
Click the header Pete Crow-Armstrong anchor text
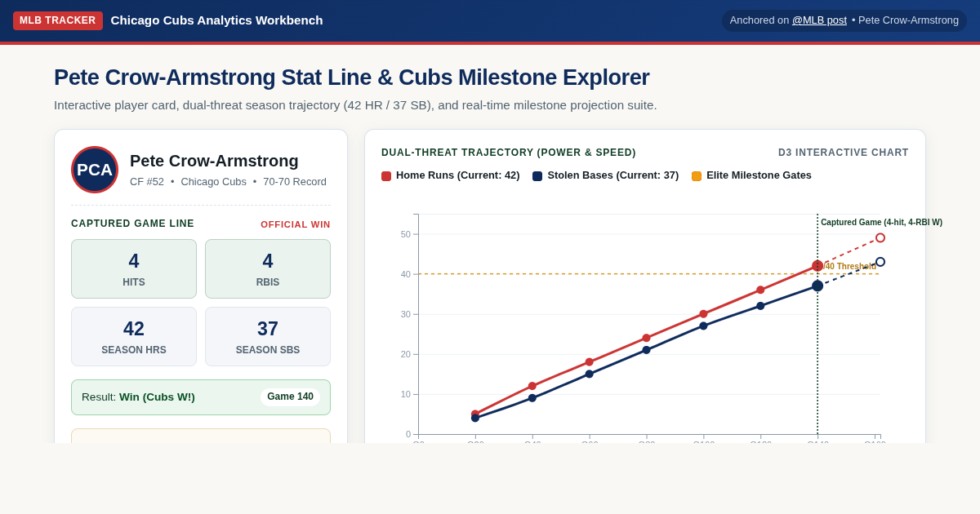(908, 20)
